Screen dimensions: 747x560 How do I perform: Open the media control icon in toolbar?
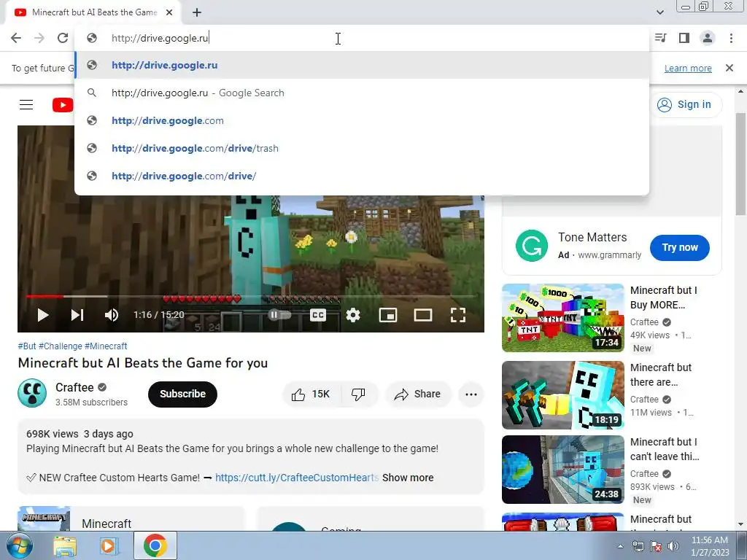point(661,38)
